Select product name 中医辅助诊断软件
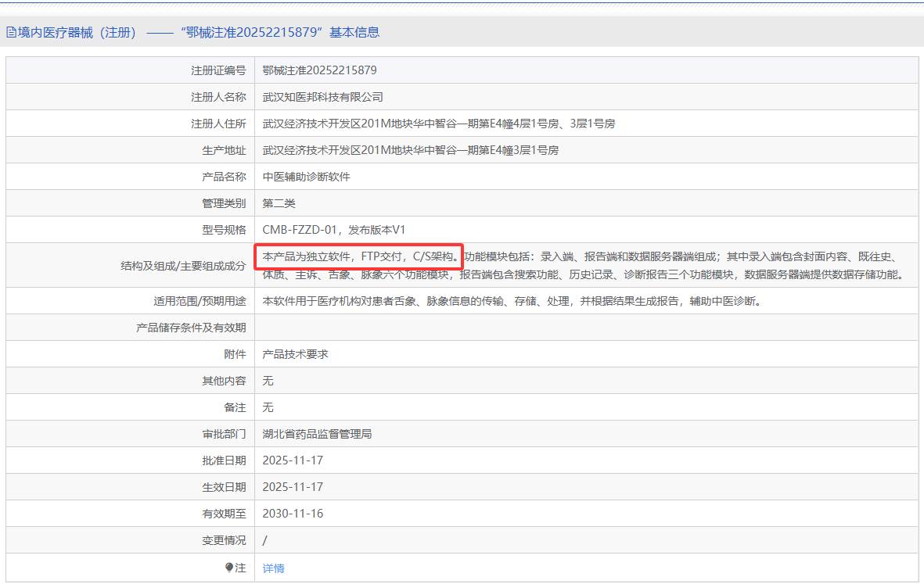The width and height of the screenshot is (924, 584). (306, 177)
